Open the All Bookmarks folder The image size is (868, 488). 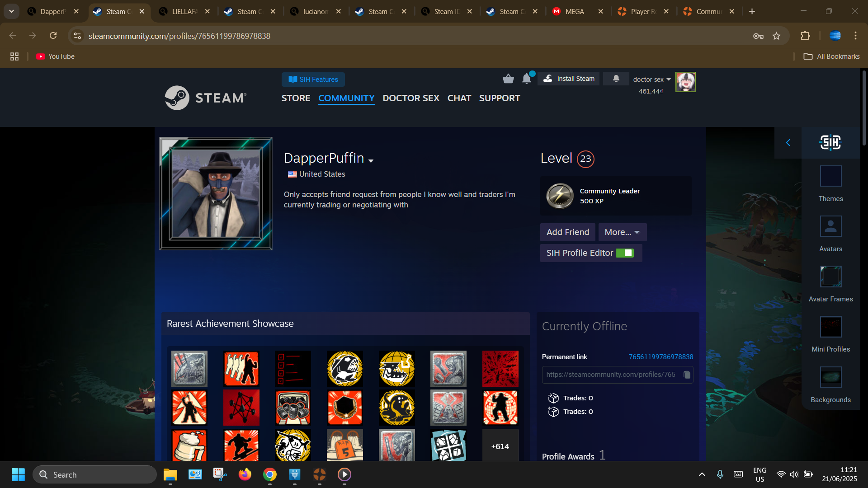coord(831,56)
